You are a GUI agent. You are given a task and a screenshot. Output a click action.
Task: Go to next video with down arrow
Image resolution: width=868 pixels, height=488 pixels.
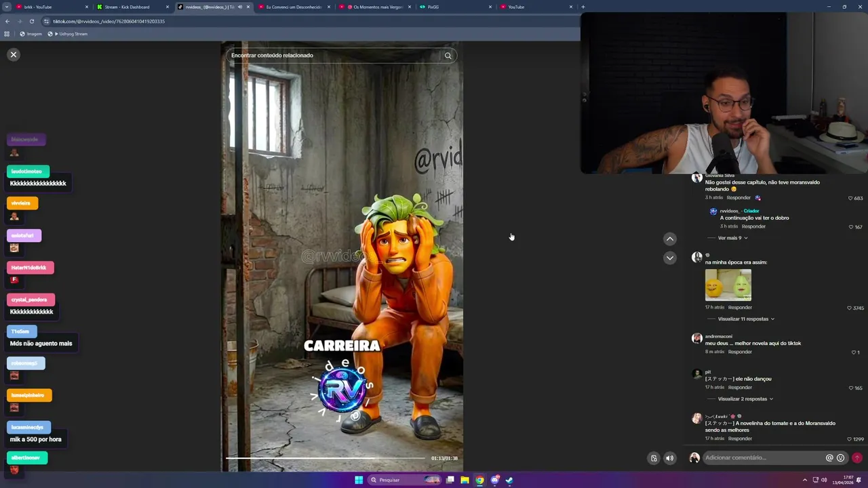(669, 258)
